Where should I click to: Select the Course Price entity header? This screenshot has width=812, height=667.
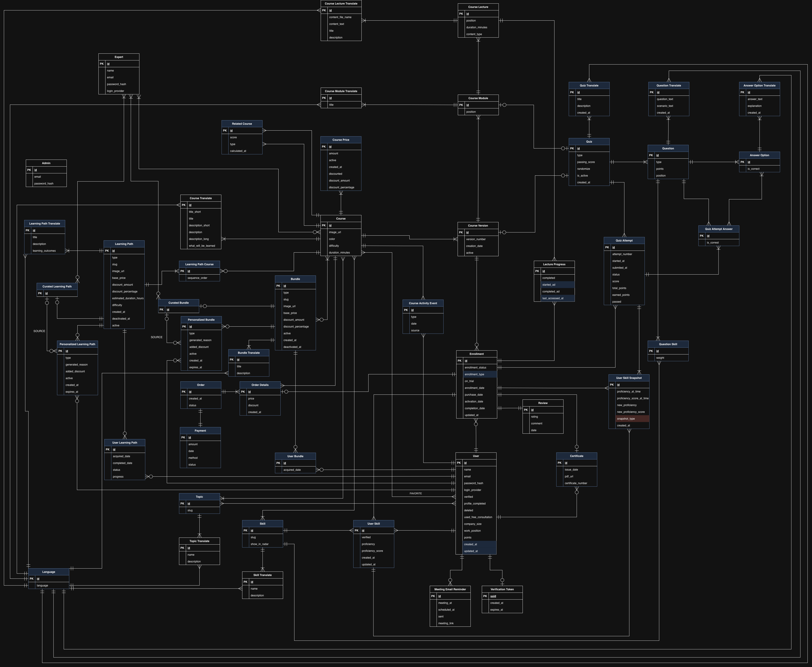[x=341, y=140]
